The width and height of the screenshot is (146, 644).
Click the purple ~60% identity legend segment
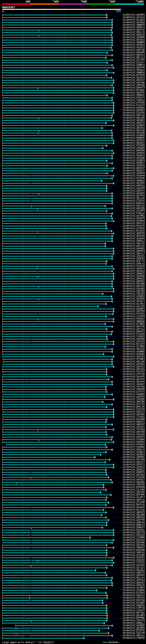(73, 4)
